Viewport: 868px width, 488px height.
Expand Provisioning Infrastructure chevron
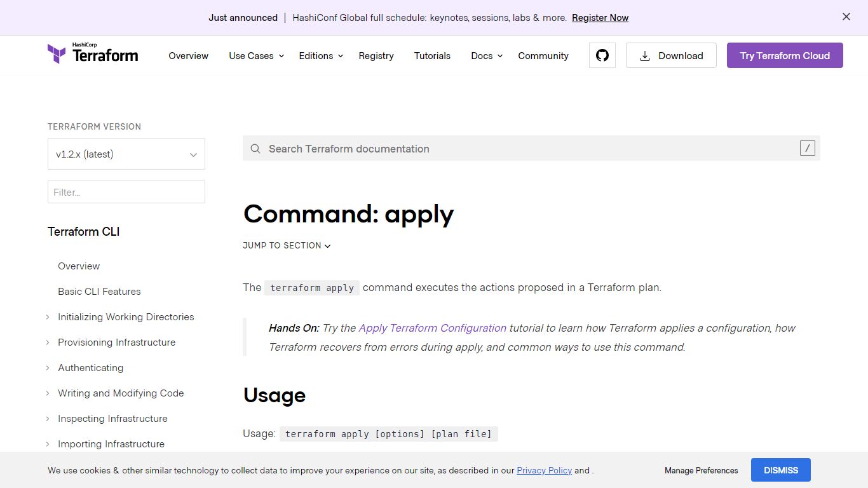pos(48,342)
